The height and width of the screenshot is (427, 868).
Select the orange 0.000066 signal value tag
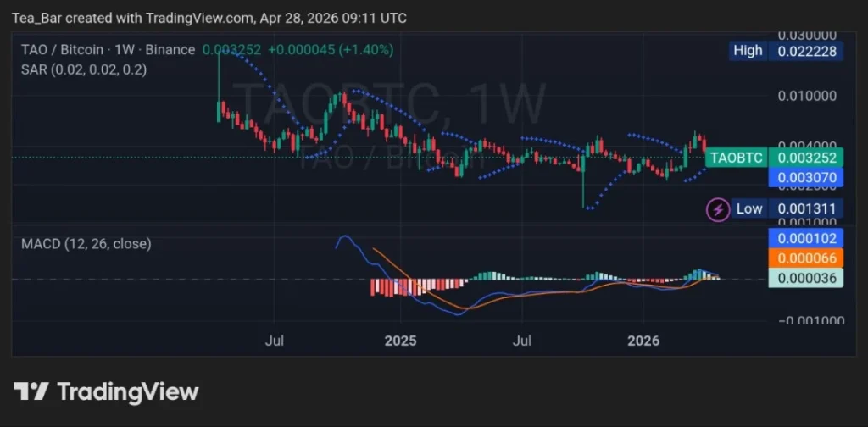tap(802, 258)
